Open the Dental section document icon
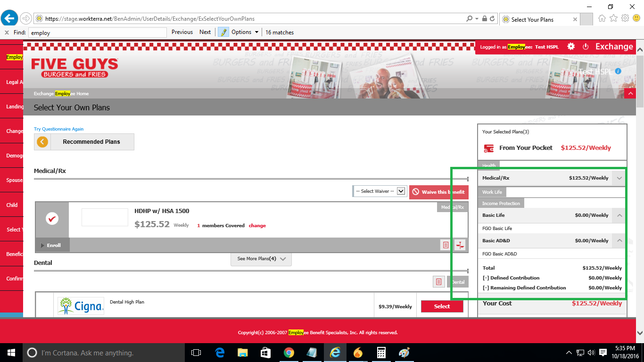 438,281
